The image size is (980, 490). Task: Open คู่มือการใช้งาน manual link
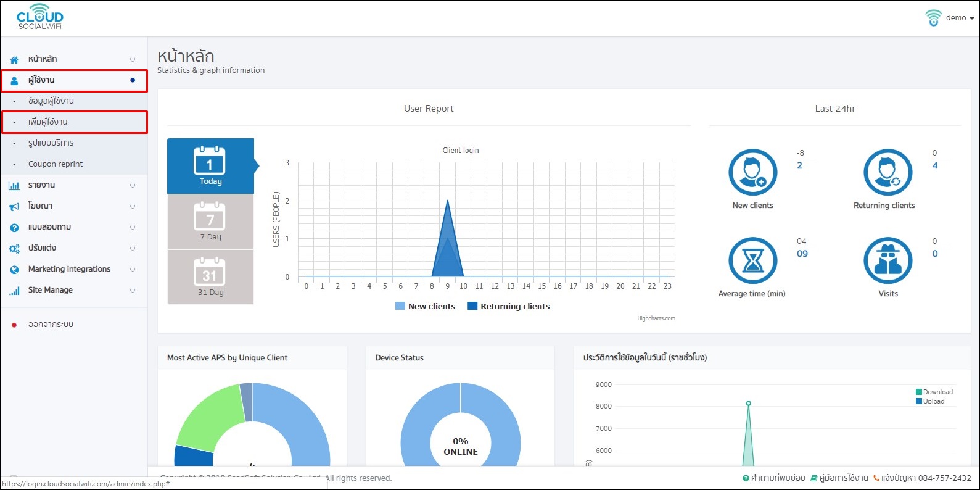(x=839, y=478)
